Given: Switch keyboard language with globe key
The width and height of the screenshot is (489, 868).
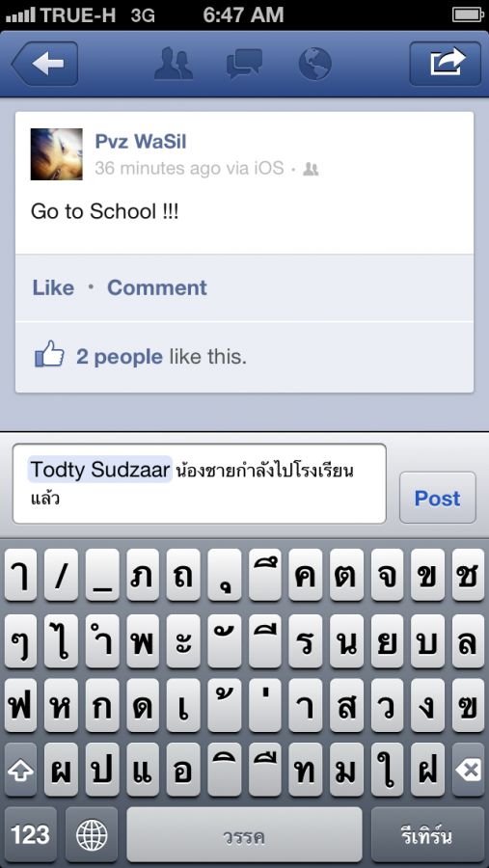Looking at the screenshot, I should 92,835.
